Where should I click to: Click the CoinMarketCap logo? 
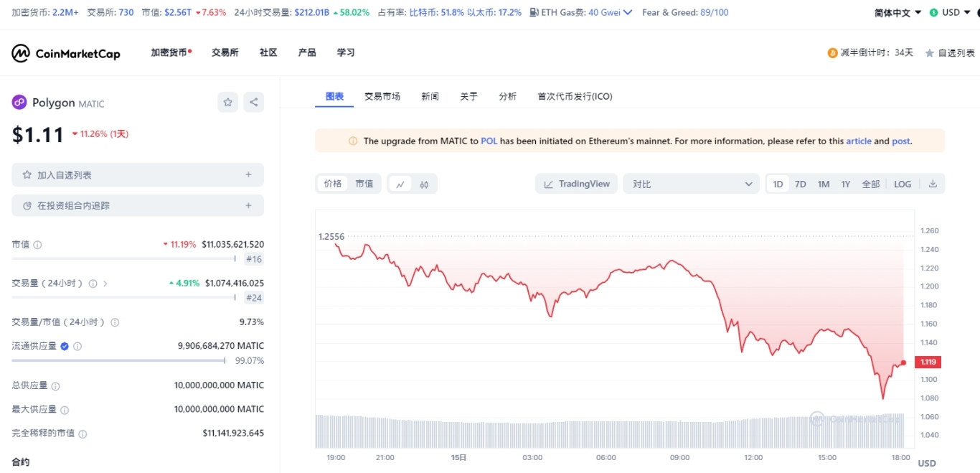tap(66, 53)
